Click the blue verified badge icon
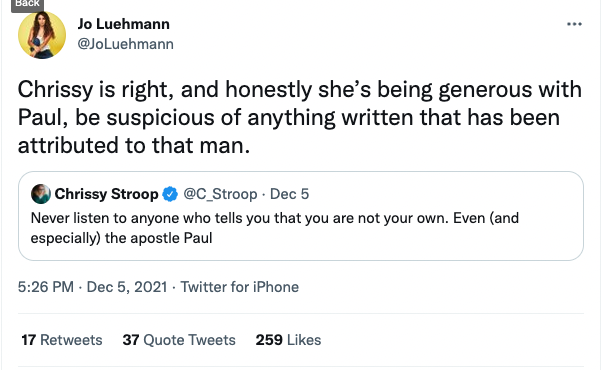This screenshot has width=601, height=370. (x=170, y=194)
